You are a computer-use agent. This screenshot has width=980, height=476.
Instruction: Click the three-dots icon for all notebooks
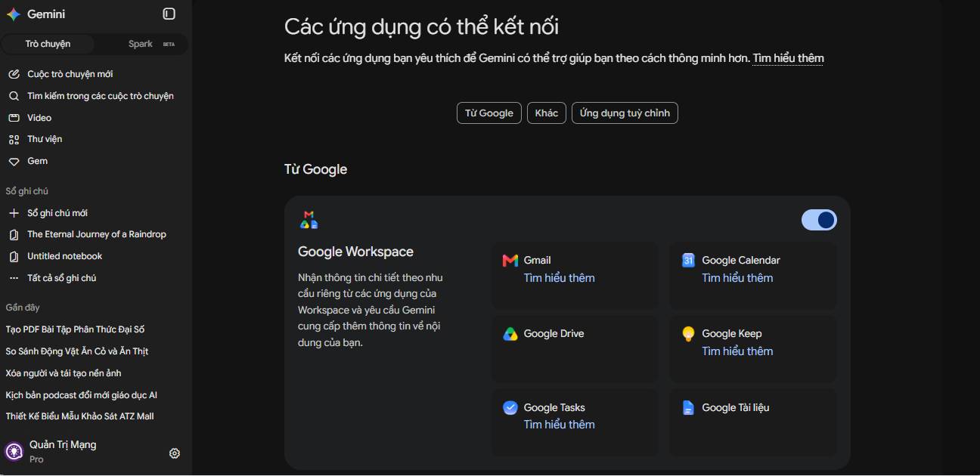(x=14, y=278)
